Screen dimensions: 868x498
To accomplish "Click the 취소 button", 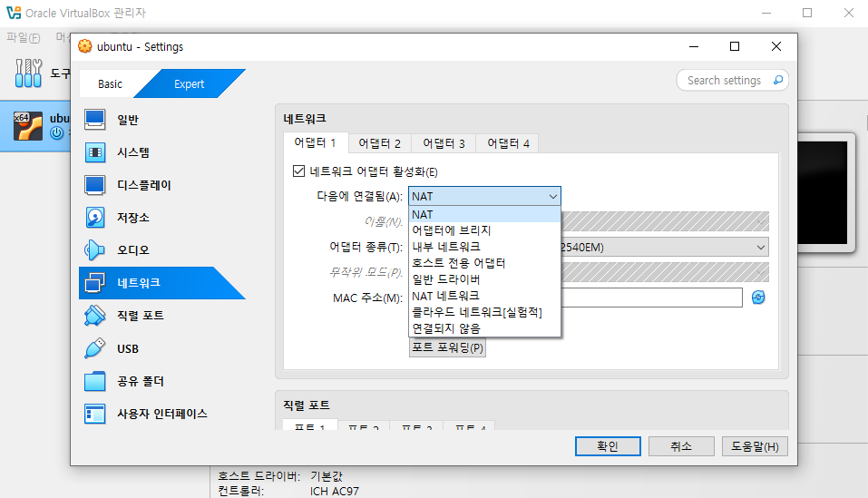I will [681, 446].
